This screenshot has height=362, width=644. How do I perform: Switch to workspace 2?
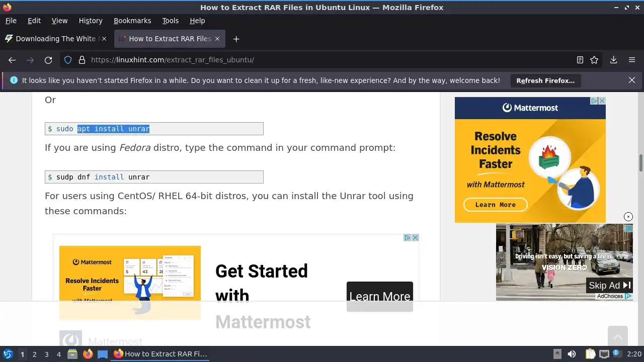(34, 354)
